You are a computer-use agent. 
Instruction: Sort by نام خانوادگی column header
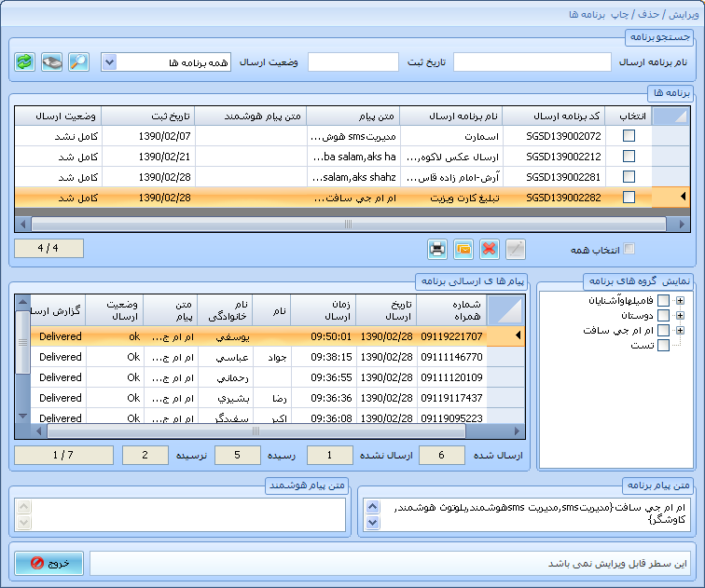pyautogui.click(x=226, y=310)
